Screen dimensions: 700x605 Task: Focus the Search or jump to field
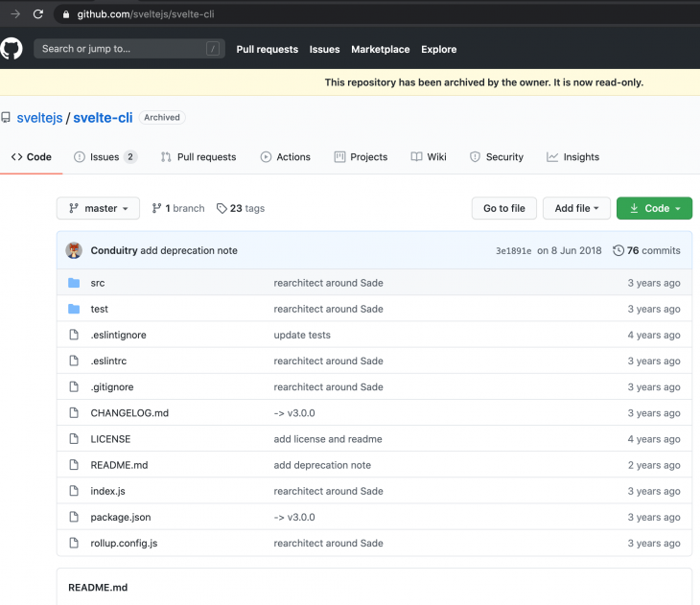pos(129,49)
